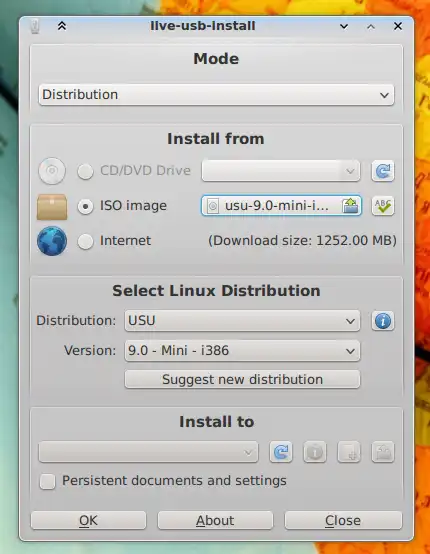The image size is (430, 554).
Task: Open the Mode dropdown showing Distribution
Action: click(216, 95)
